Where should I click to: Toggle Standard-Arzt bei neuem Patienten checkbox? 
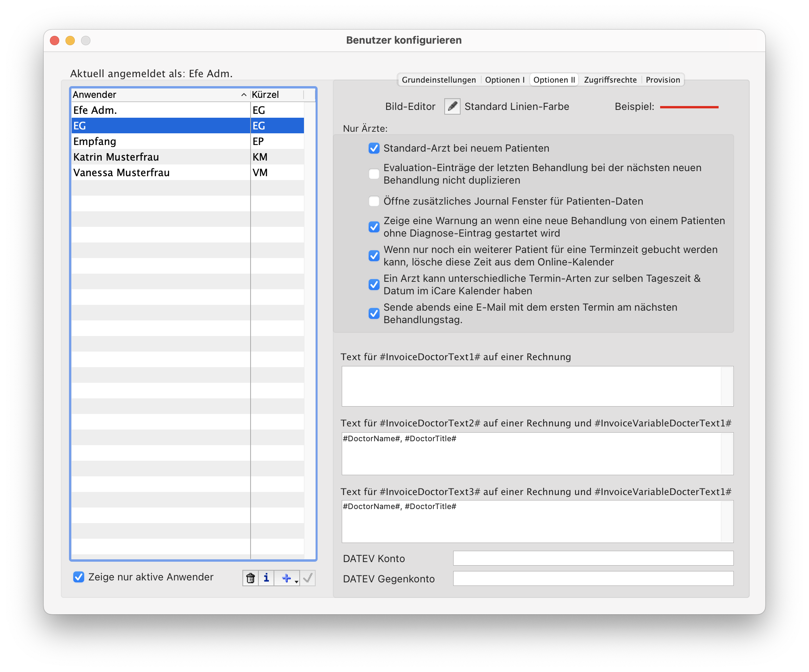374,148
